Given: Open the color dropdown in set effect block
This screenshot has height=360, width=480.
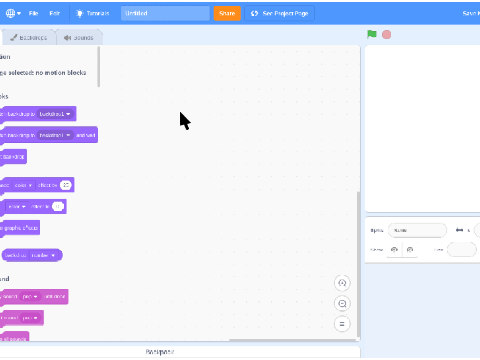Looking at the screenshot, I should pos(17,207).
